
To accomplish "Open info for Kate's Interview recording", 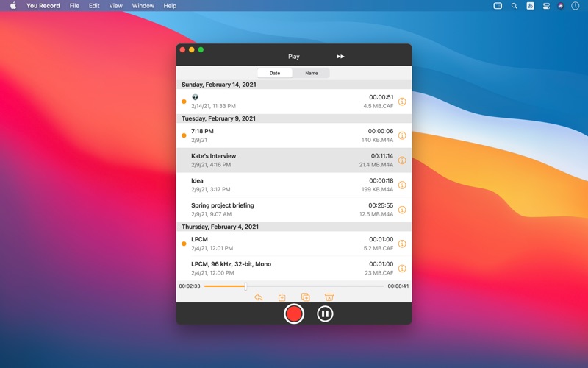I will [402, 160].
